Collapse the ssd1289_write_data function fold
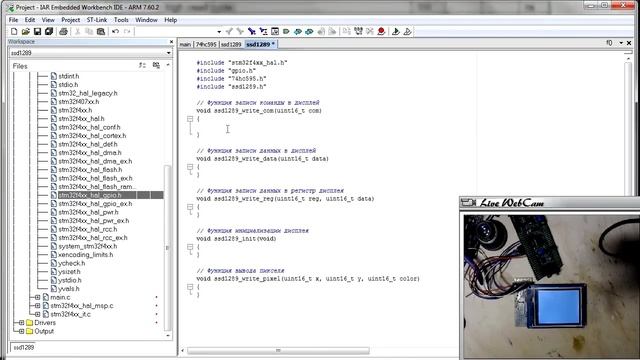 [x=190, y=167]
